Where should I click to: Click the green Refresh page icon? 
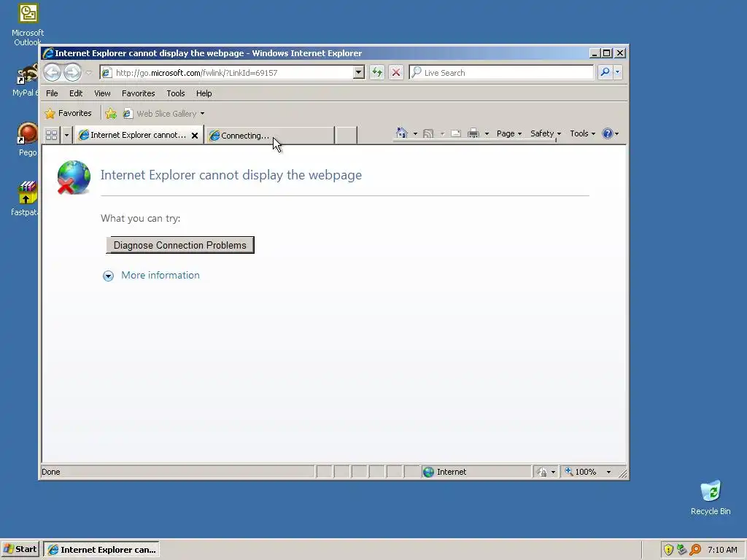tap(377, 72)
